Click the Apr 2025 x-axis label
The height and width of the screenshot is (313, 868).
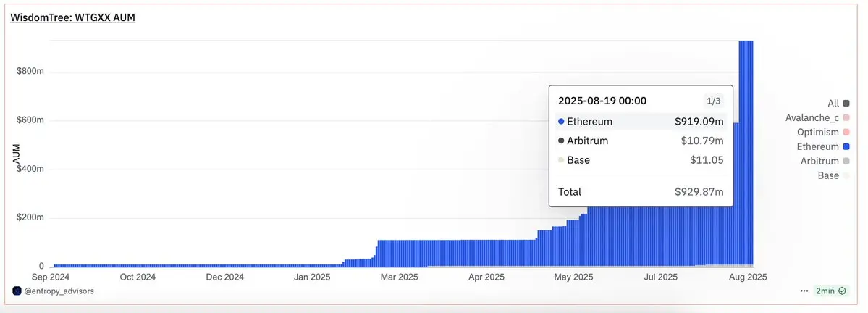pos(486,277)
